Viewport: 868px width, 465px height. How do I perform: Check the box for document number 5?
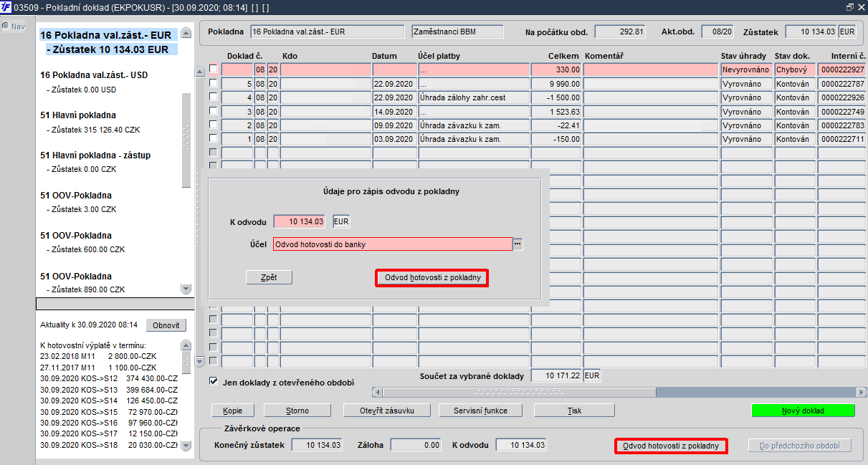pyautogui.click(x=213, y=84)
